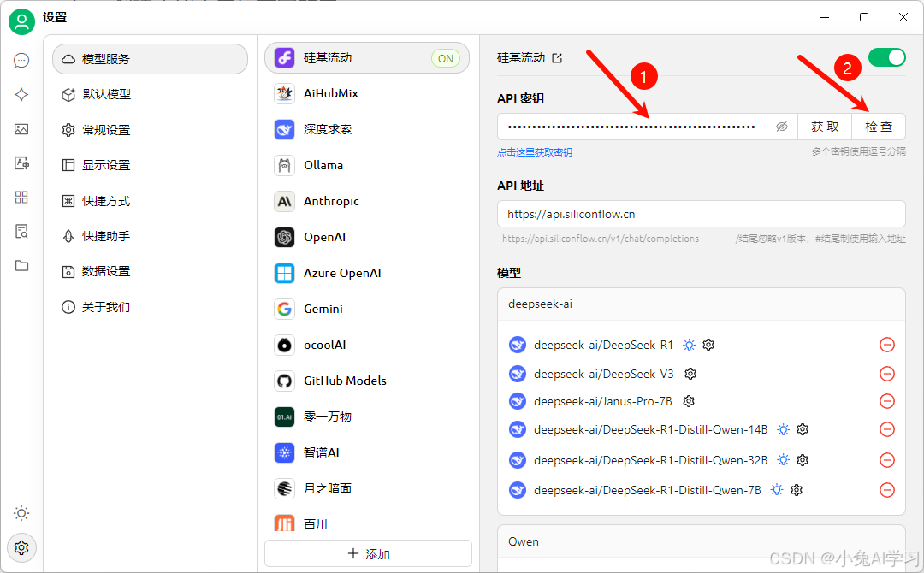
Task: Open settings gear for DeepSeek-R1-Distill-Qwen-32B
Action: point(802,460)
